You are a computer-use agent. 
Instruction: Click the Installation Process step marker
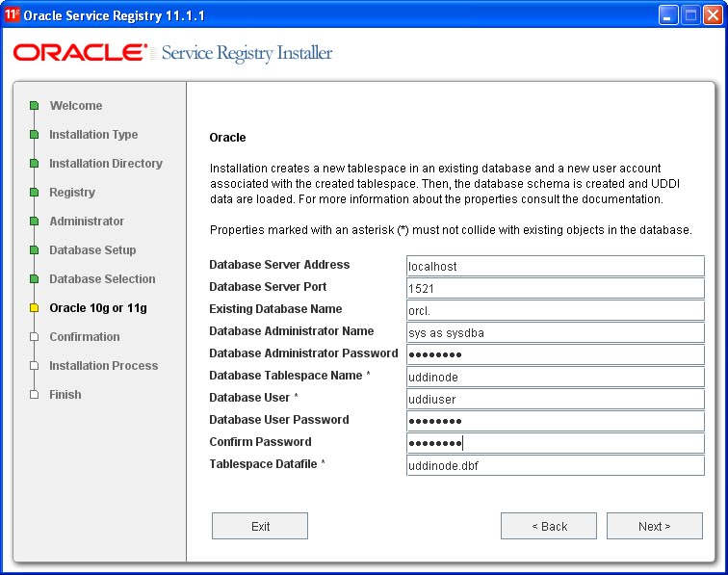click(x=34, y=366)
